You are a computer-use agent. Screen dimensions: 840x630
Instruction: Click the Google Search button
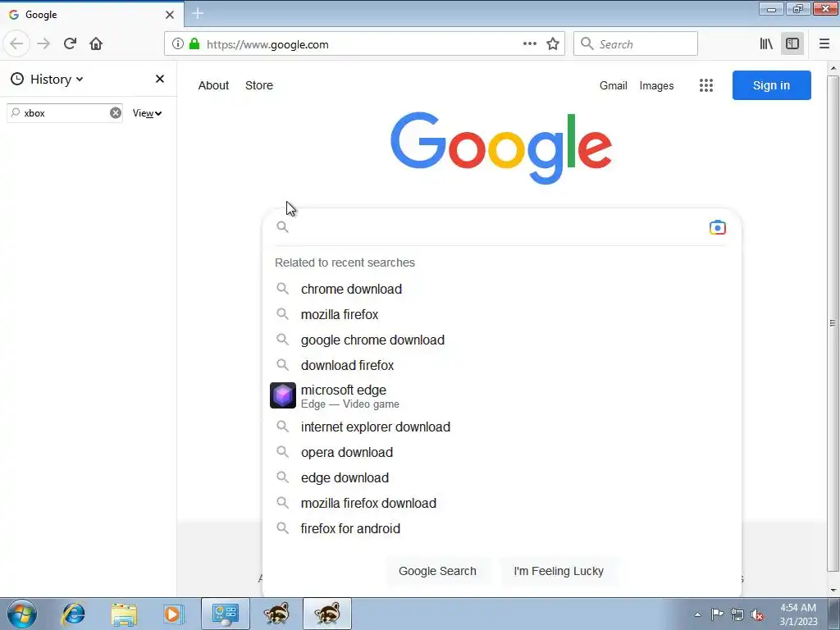click(437, 571)
